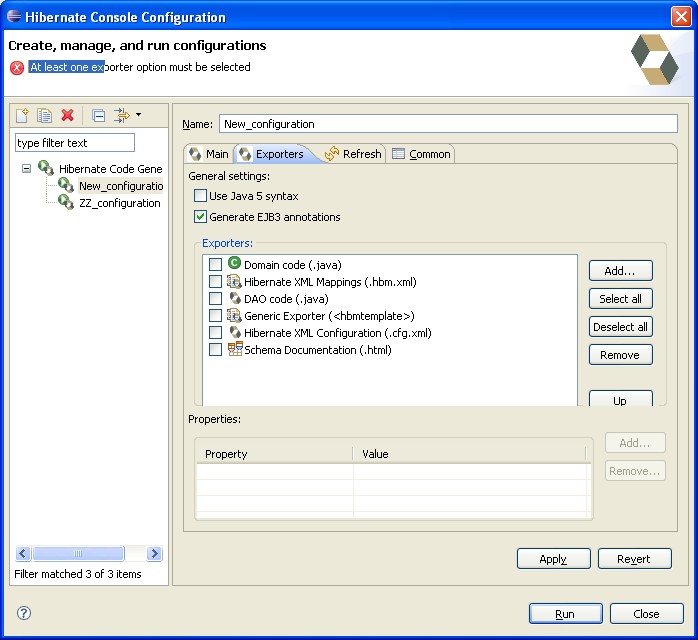Delete selected configuration via red X icon

[67, 115]
